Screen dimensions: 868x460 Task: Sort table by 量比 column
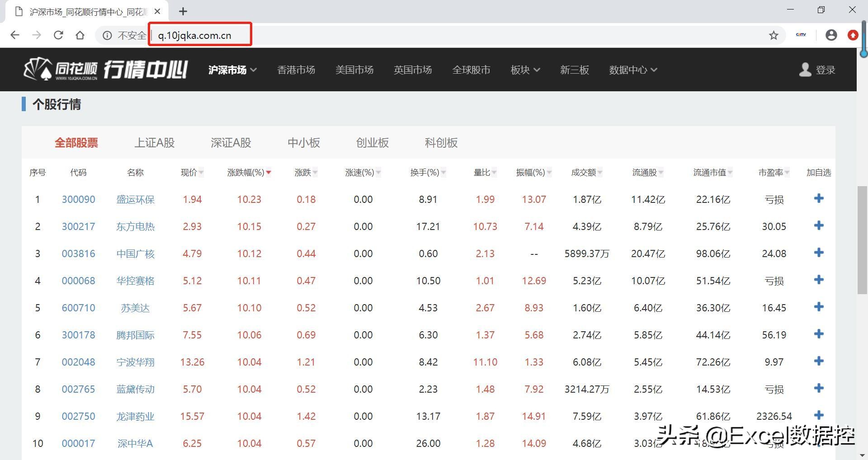pyautogui.click(x=485, y=172)
